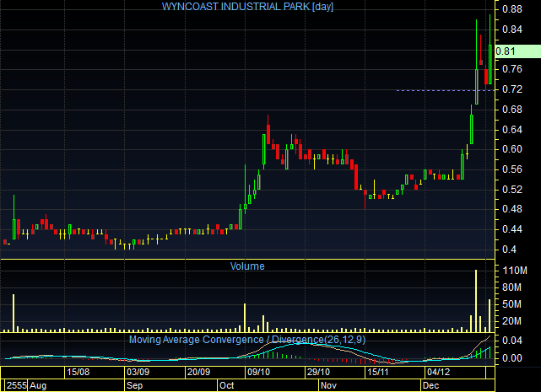Click the 2555 year label
Image resolution: width=541 pixels, height=392 pixels.
(17, 385)
